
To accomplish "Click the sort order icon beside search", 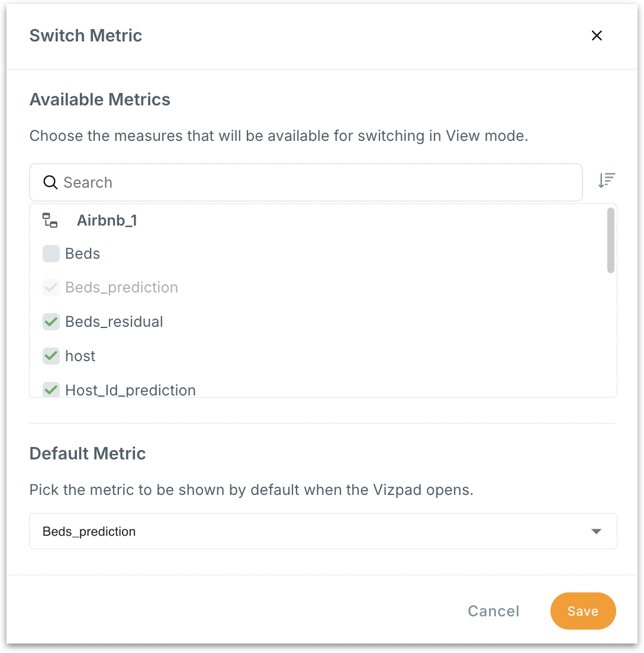I will [607, 181].
